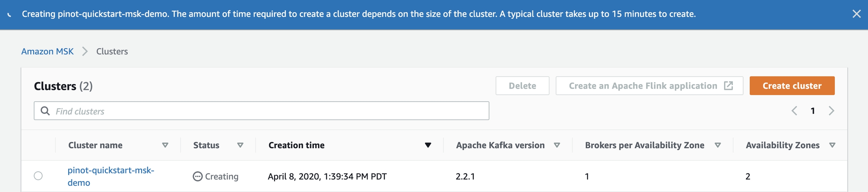The image size is (868, 192).
Task: Sort by the Cluster name column arrow
Action: tap(165, 145)
